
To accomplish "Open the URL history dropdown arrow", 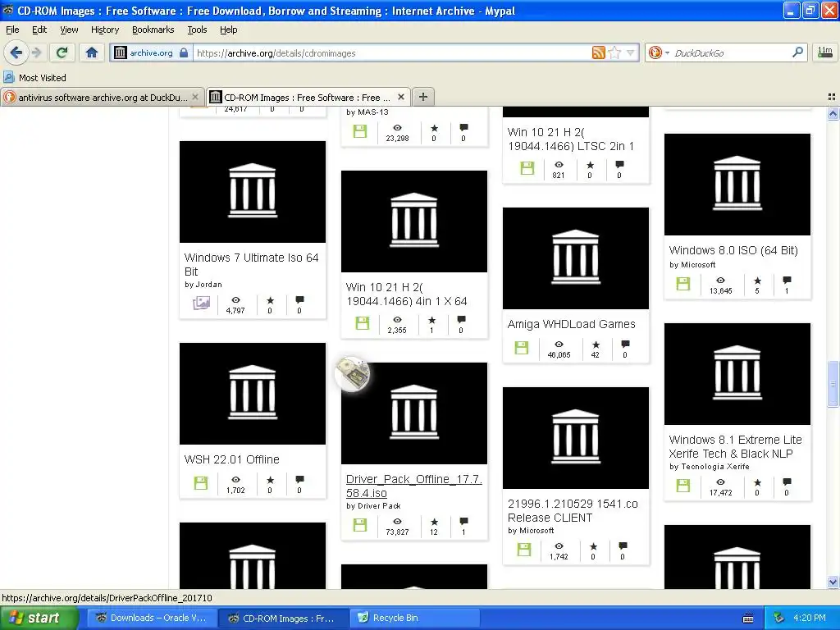I will click(631, 52).
